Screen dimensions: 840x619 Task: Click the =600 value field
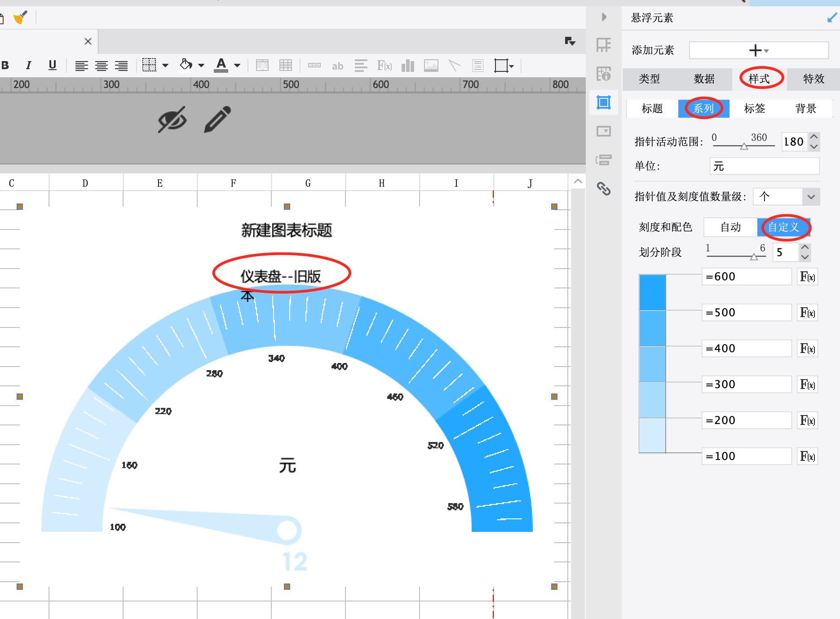click(747, 277)
